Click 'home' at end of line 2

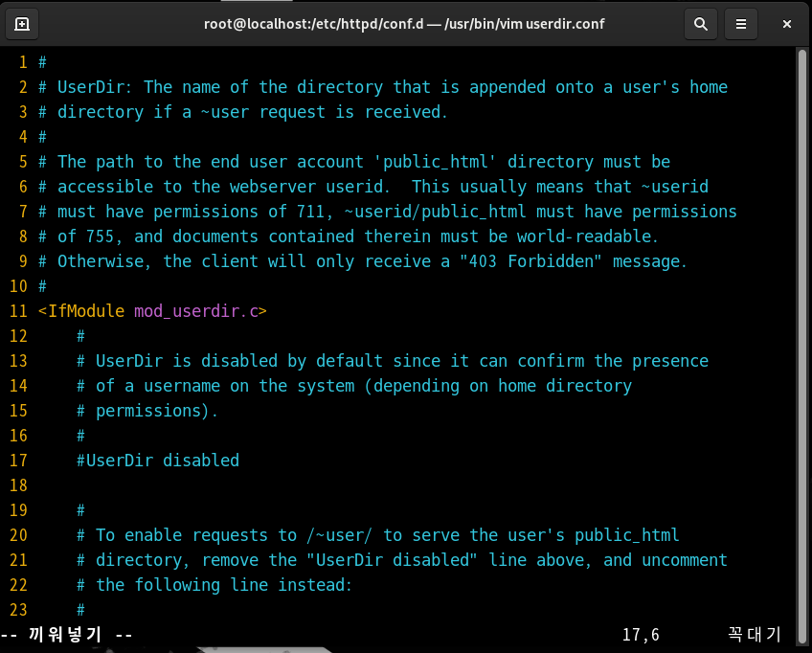pyautogui.click(x=709, y=87)
